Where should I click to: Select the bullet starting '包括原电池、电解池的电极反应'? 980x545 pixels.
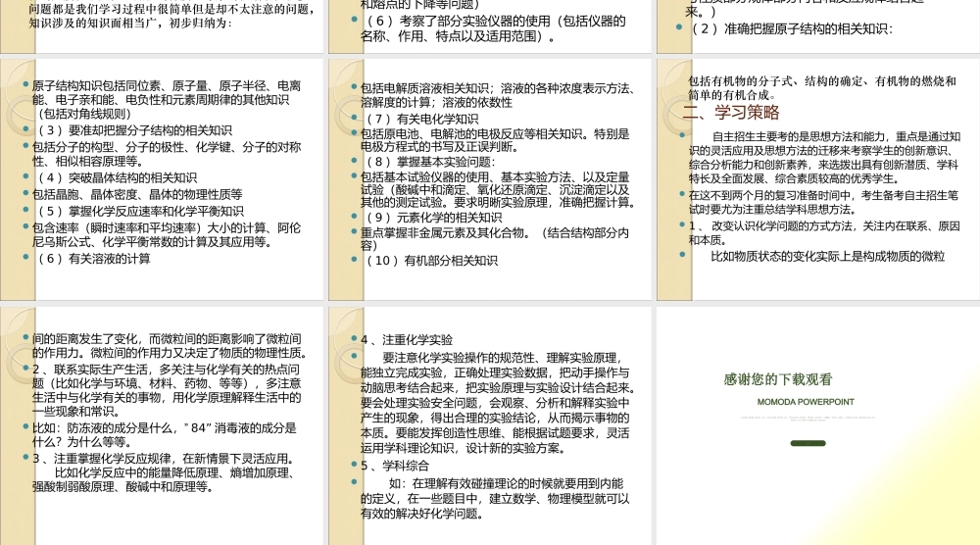point(495,140)
